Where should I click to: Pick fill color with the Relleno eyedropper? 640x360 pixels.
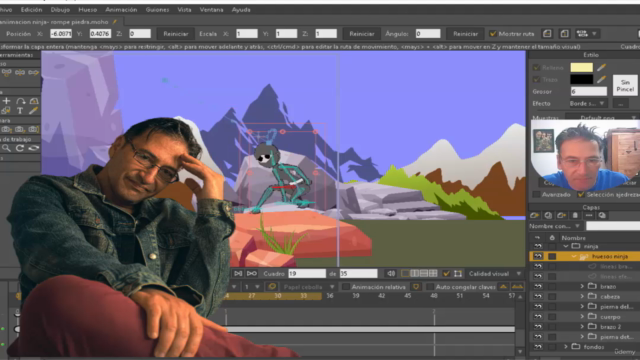601,67
